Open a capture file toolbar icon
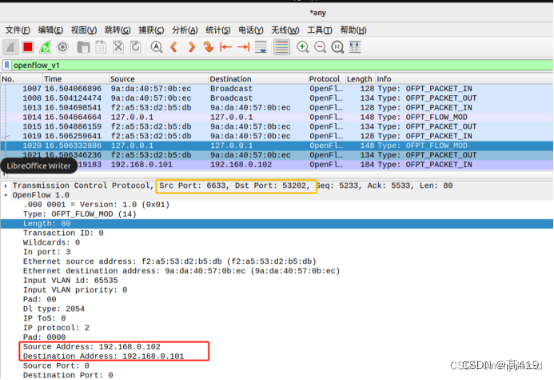This screenshot has height=380, width=554. [83, 47]
